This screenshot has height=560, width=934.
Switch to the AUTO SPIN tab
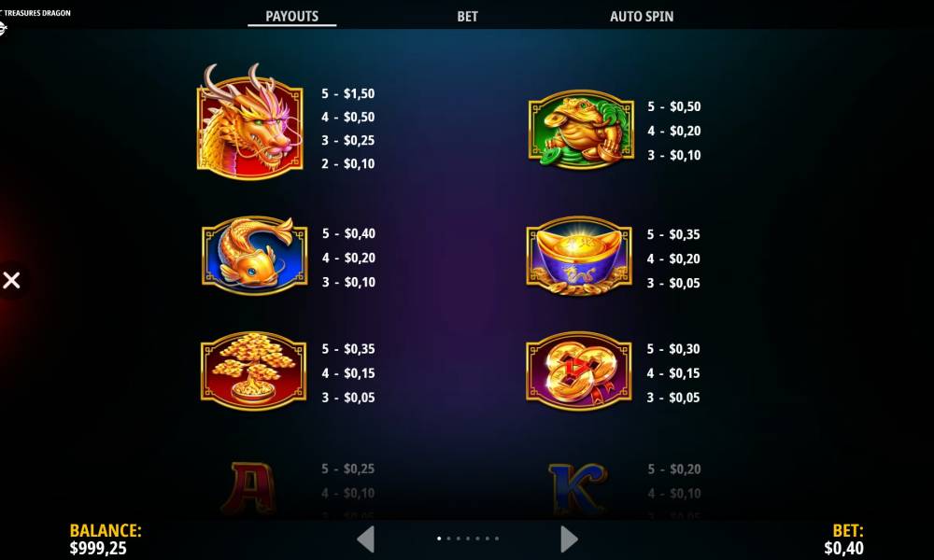pos(642,16)
